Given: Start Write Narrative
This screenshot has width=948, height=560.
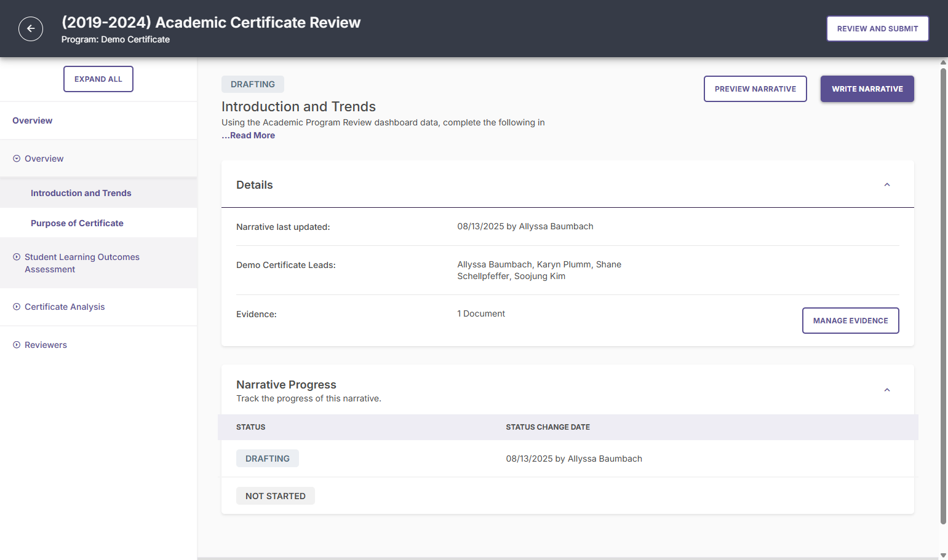Looking at the screenshot, I should [x=867, y=89].
